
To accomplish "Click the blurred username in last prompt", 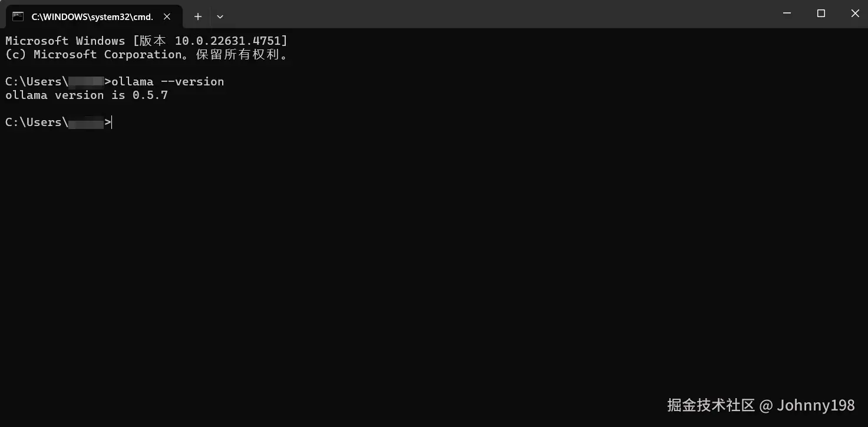I will click(x=86, y=123).
